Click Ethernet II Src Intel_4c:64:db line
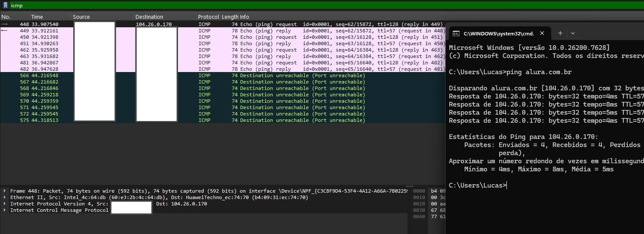644x234 pixels. coord(159,197)
